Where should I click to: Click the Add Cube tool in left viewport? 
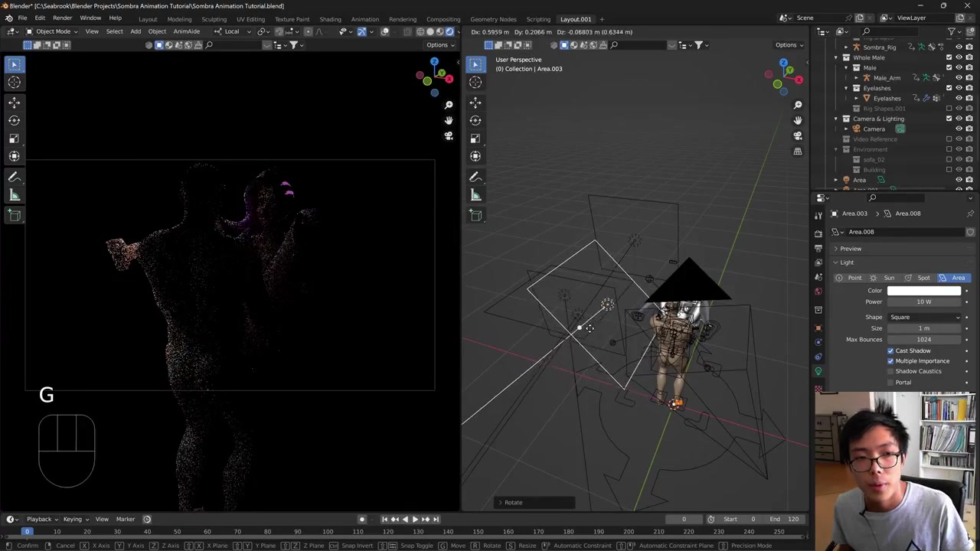pyautogui.click(x=15, y=216)
